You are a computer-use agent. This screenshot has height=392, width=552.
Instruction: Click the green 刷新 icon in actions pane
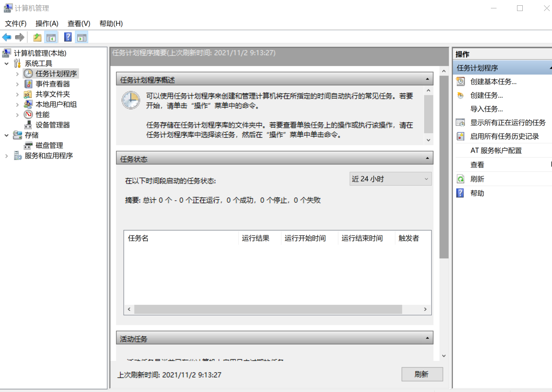[x=460, y=179]
